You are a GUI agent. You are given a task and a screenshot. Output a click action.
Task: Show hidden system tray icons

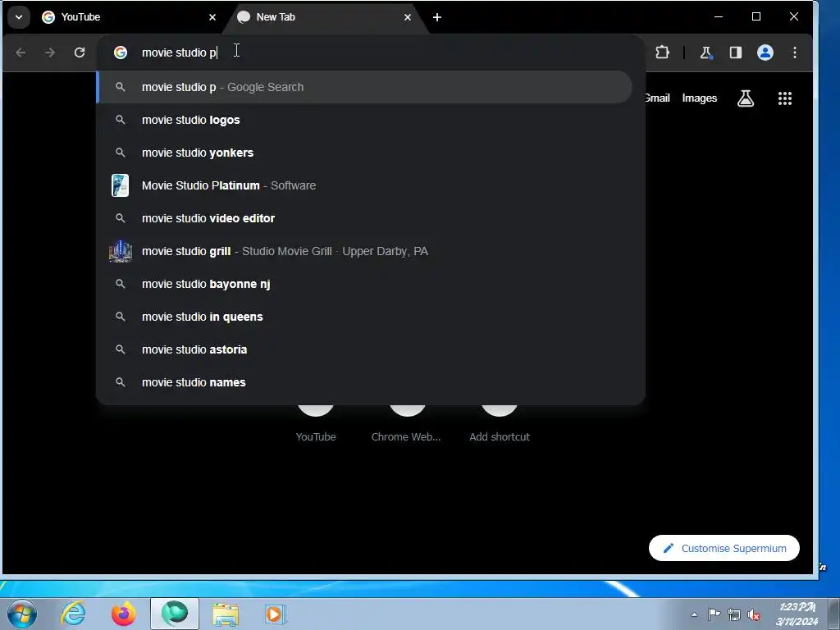click(x=694, y=614)
